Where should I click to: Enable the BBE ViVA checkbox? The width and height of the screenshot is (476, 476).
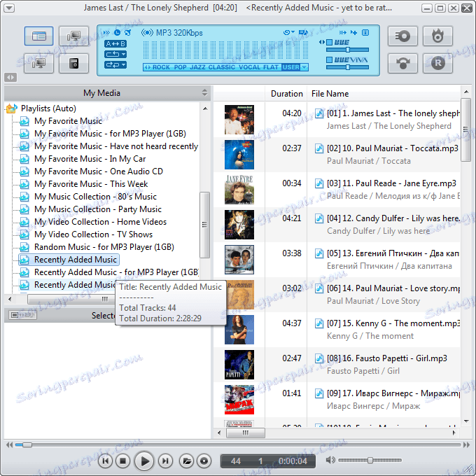(329, 59)
